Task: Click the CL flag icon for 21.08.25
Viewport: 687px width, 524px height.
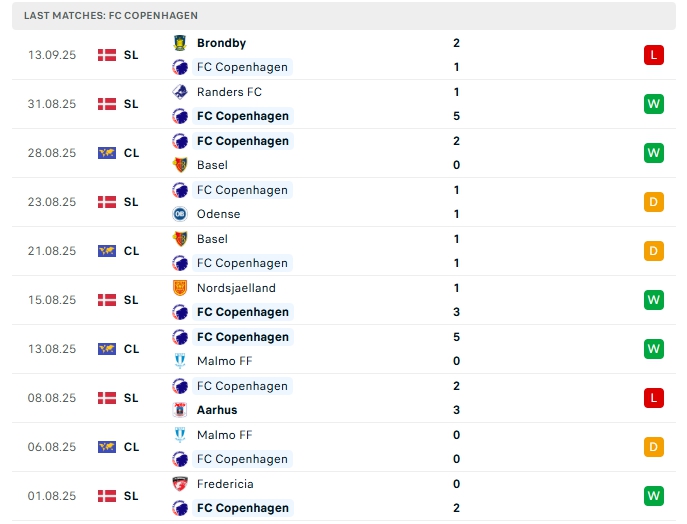Action: pos(107,251)
